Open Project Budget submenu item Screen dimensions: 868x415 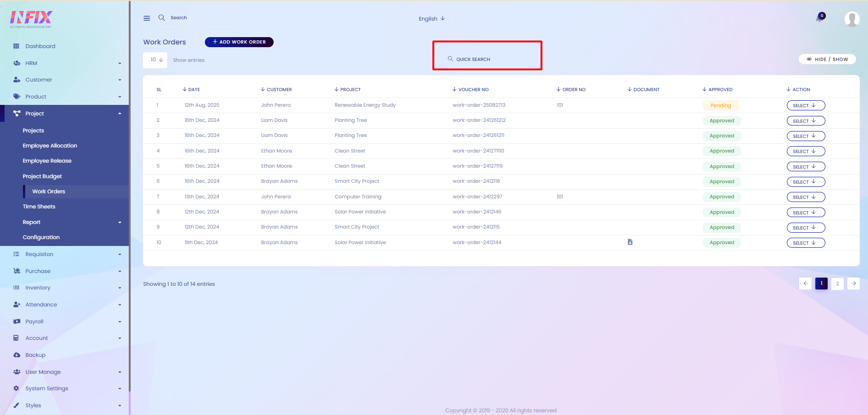42,176
